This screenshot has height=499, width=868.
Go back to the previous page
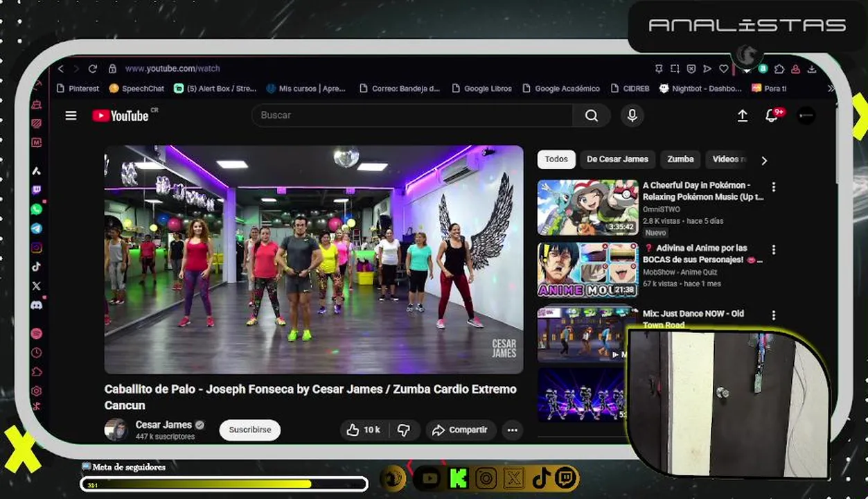click(x=61, y=69)
